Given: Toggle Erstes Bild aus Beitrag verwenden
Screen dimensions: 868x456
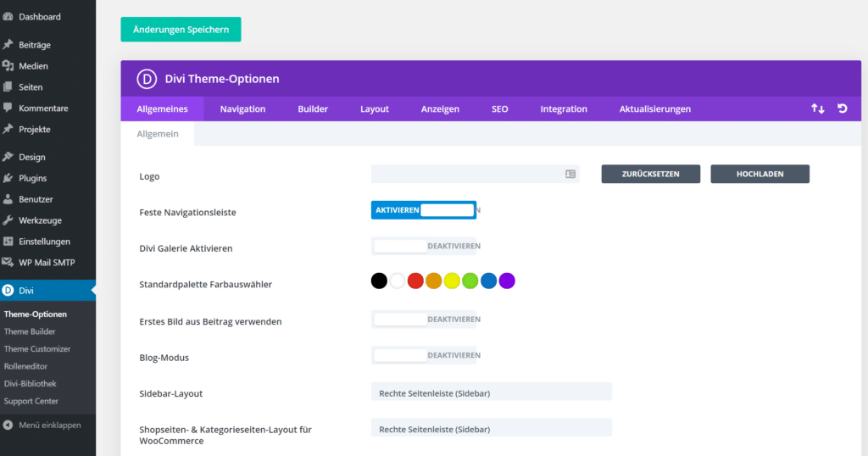Looking at the screenshot, I should click(424, 320).
